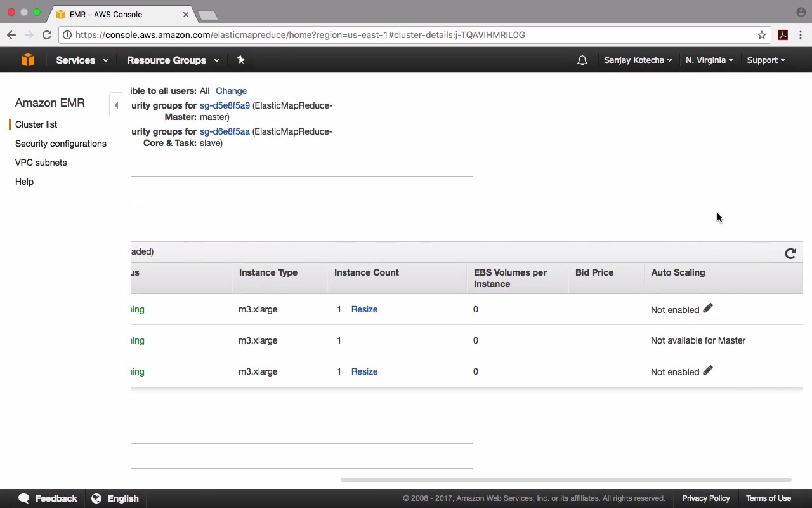
Task: Open notifications bell icon
Action: tap(582, 60)
